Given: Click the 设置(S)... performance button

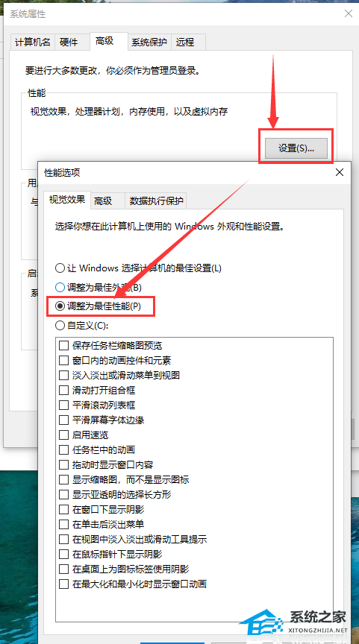Looking at the screenshot, I should coord(296,148).
